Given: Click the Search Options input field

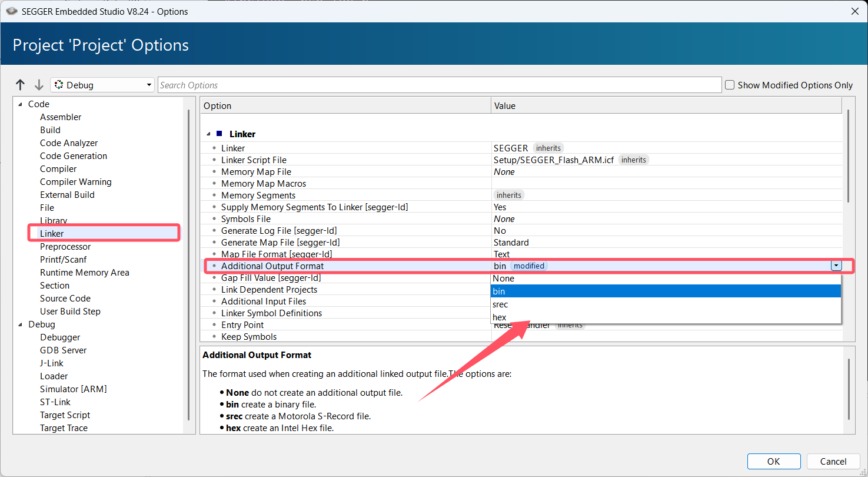Looking at the screenshot, I should pyautogui.click(x=440, y=85).
